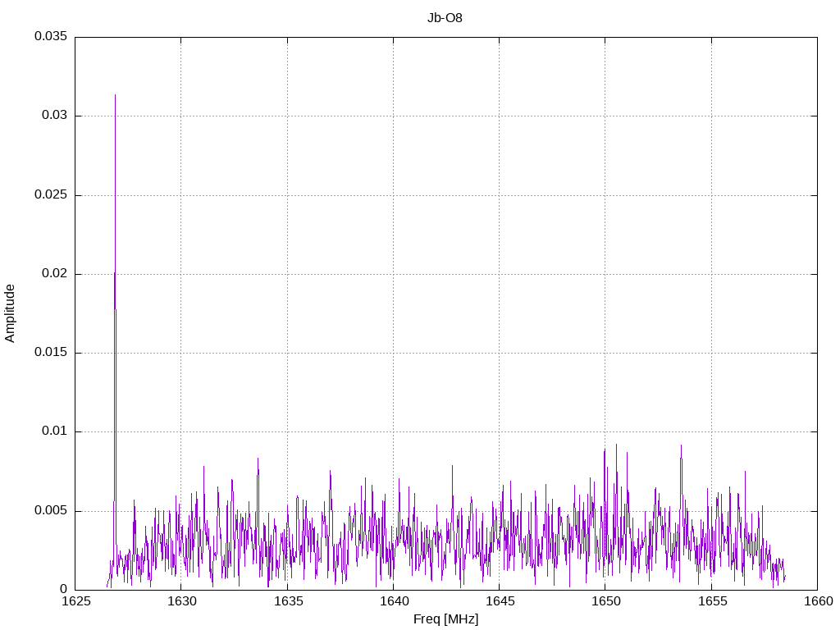This screenshot has height=630, width=840.
Task: Click the 1650 x-axis tick label
Action: tap(605, 602)
